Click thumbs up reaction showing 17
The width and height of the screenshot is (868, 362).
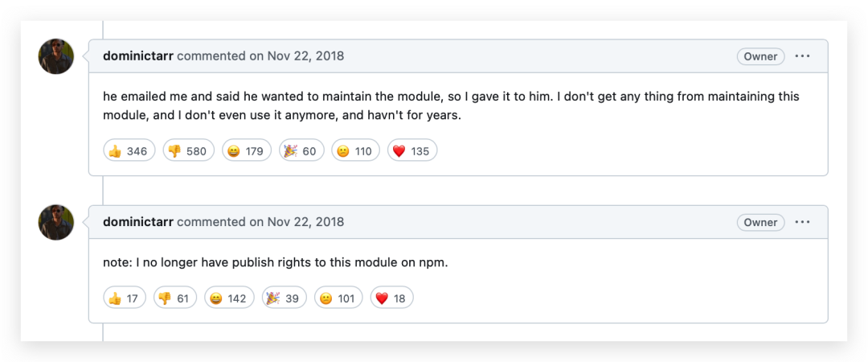[x=125, y=298]
